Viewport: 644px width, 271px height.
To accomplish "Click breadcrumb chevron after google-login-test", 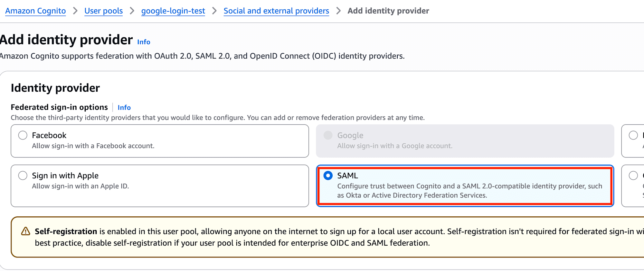I will pyautogui.click(x=214, y=11).
